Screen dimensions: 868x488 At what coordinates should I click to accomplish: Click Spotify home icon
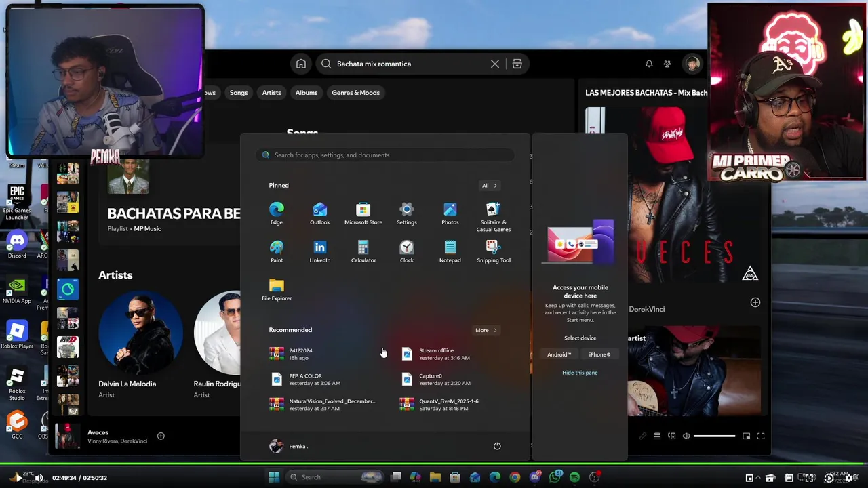pos(301,64)
